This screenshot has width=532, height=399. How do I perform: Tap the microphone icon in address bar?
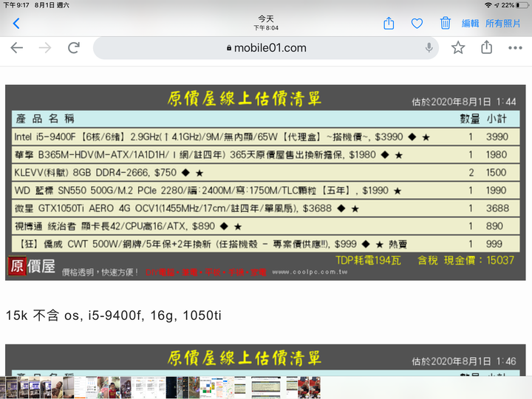pyautogui.click(x=429, y=48)
